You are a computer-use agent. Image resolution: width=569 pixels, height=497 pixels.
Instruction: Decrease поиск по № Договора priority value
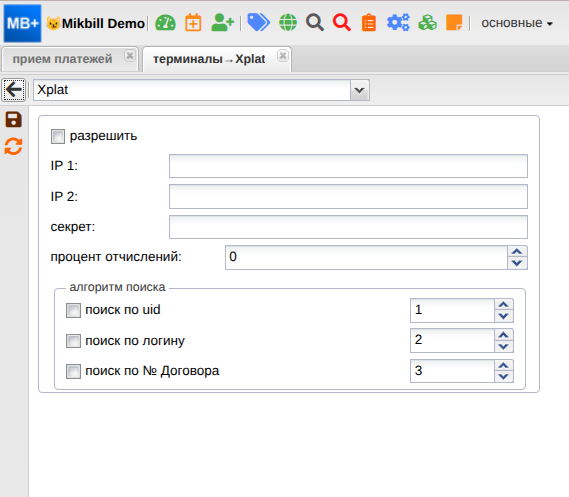pos(504,377)
